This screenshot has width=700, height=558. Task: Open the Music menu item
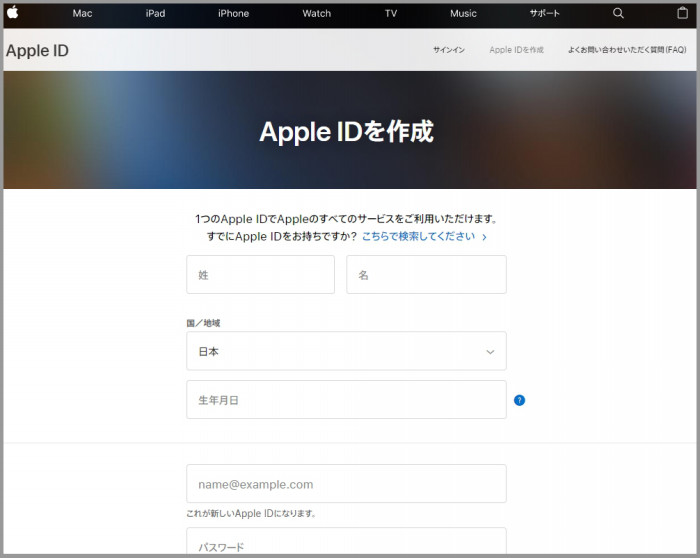(463, 13)
